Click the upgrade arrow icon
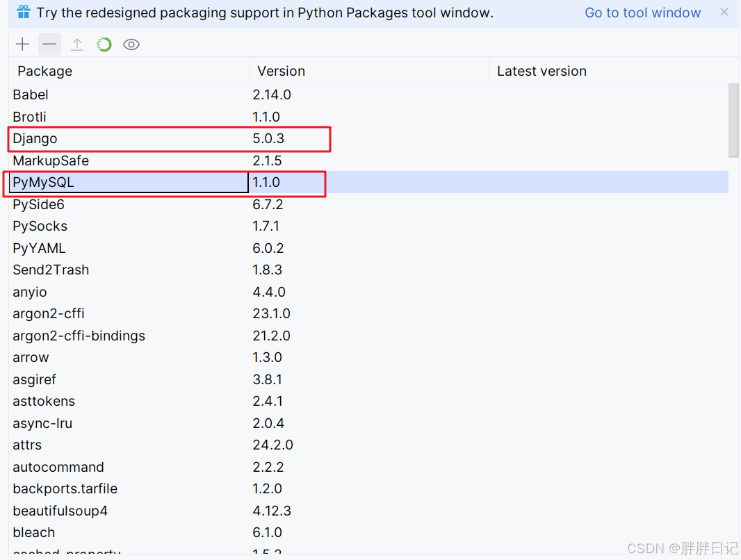 pos(77,44)
